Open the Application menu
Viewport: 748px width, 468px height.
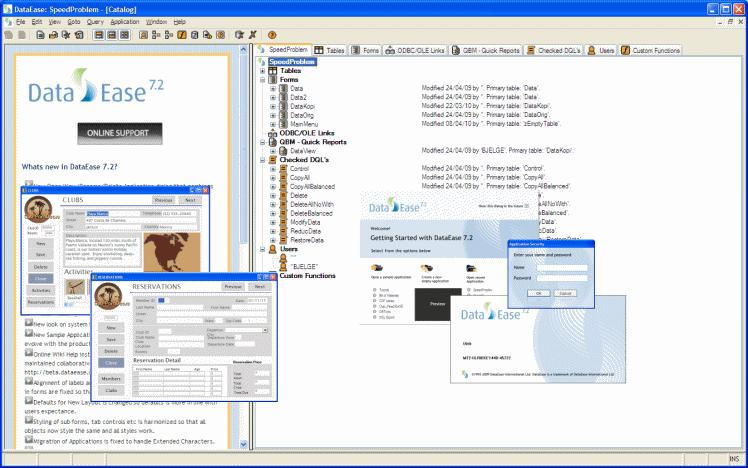(125, 22)
